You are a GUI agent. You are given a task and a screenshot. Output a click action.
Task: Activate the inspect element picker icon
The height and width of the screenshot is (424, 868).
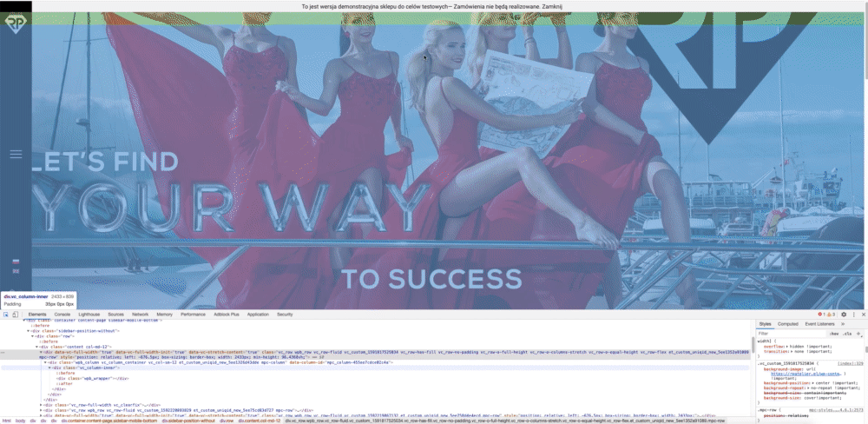click(x=6, y=315)
